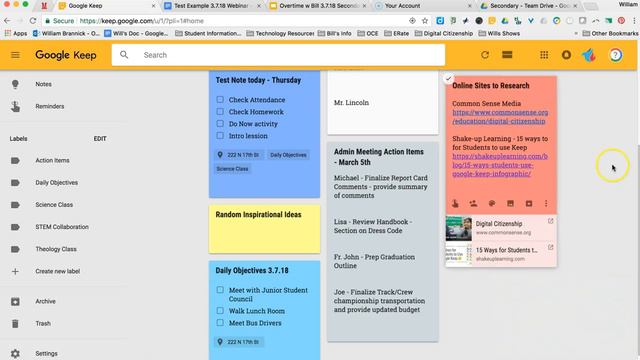Check the Check Attendance checkbox
Viewport: 640px width, 360px height.
pyautogui.click(x=220, y=99)
